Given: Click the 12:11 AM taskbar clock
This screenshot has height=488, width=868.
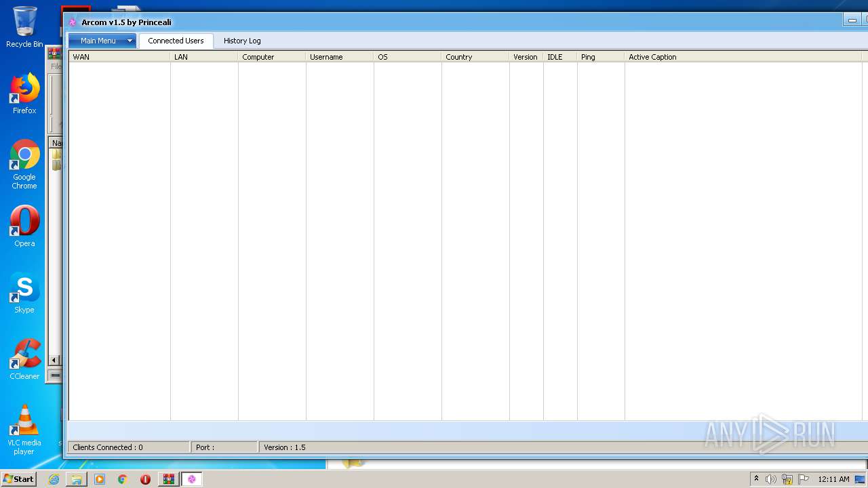Looking at the screenshot, I should pyautogui.click(x=833, y=479).
